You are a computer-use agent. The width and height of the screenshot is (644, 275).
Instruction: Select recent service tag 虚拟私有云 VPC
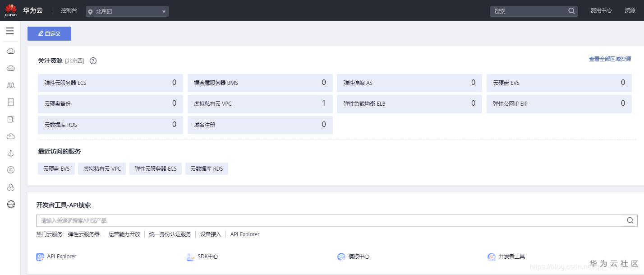(x=102, y=169)
